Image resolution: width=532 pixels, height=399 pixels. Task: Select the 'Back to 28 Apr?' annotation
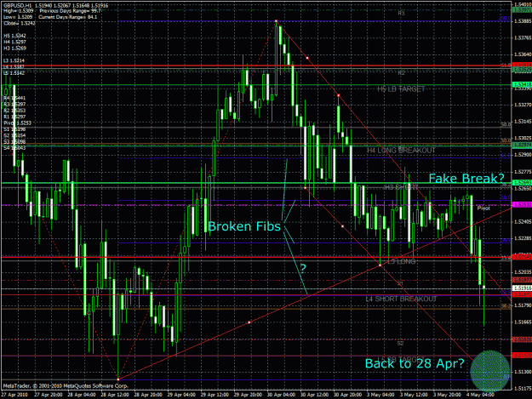coord(415,363)
